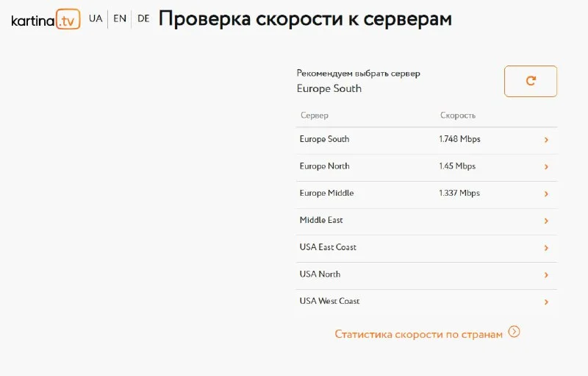The width and height of the screenshot is (588, 376).
Task: Open Статистика скорости по странам link
Action: tap(418, 334)
